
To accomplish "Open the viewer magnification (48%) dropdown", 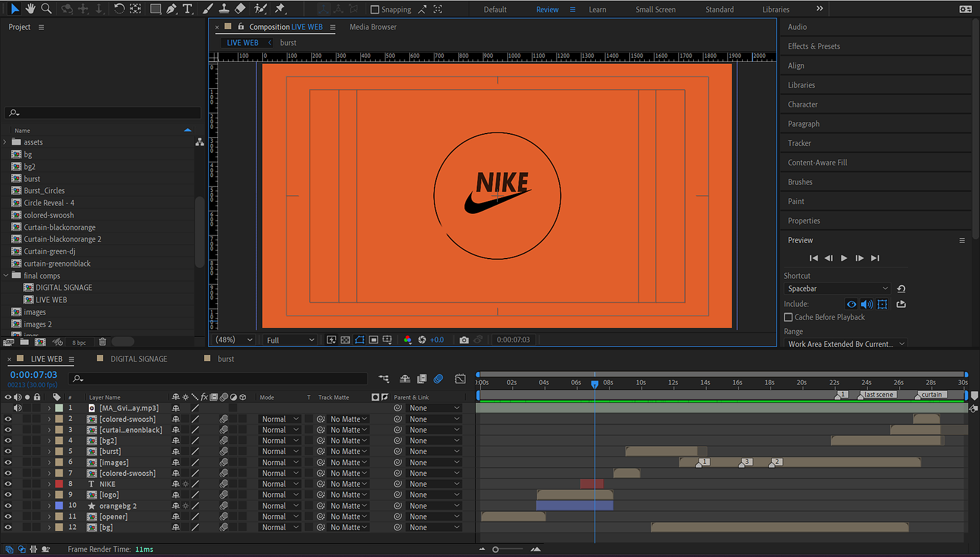I will point(234,339).
